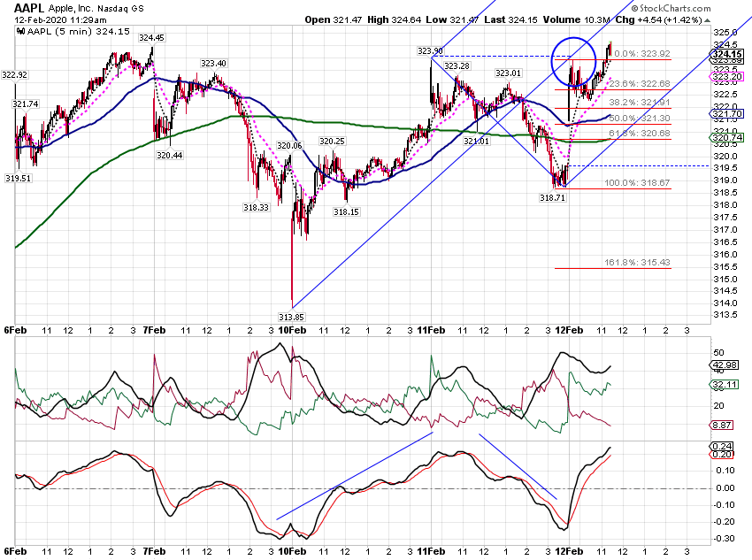
Task: Select the green 32.11 indicator value tag
Action: click(724, 385)
